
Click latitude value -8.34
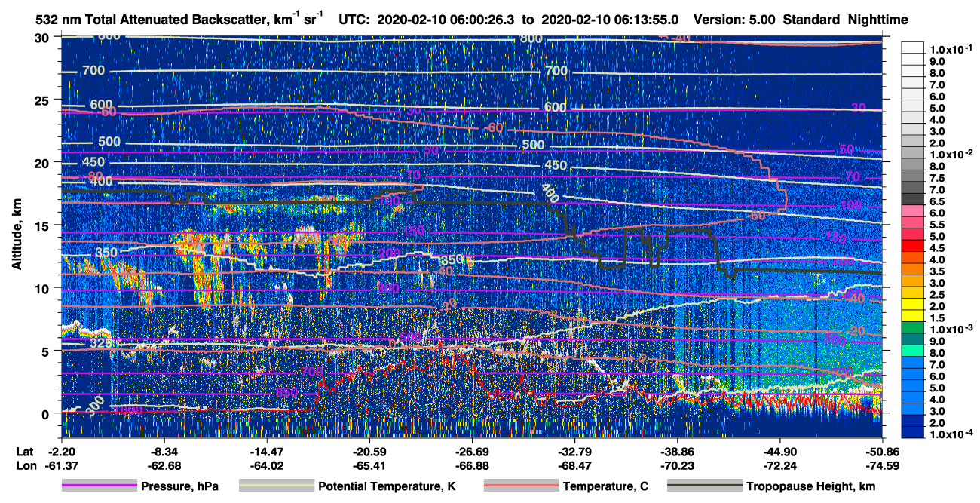tap(164, 452)
